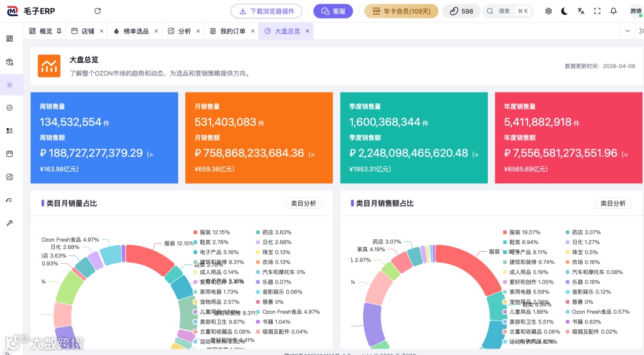The image size is (644, 355).
Task: Click the pin icon on 概览 tab
Action: (59, 31)
